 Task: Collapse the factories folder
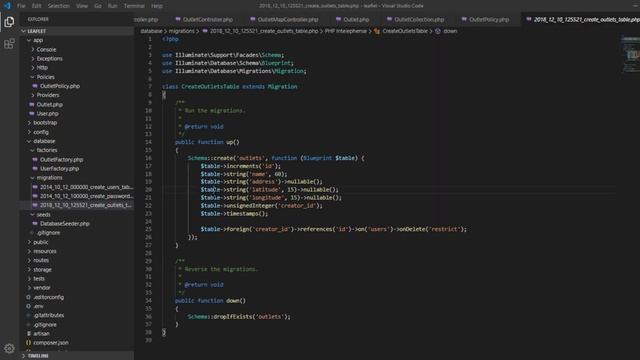[33, 150]
